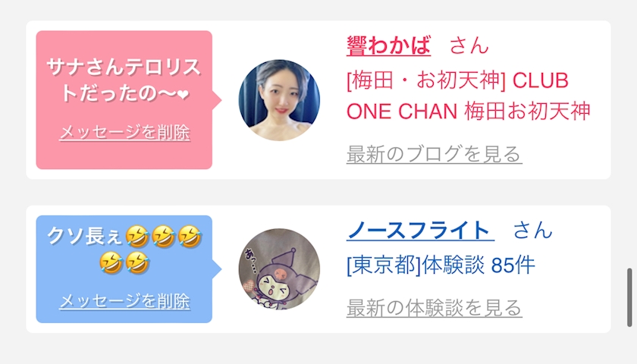Open the 響わかば profile link
The width and height of the screenshot is (637, 364).
click(x=388, y=45)
